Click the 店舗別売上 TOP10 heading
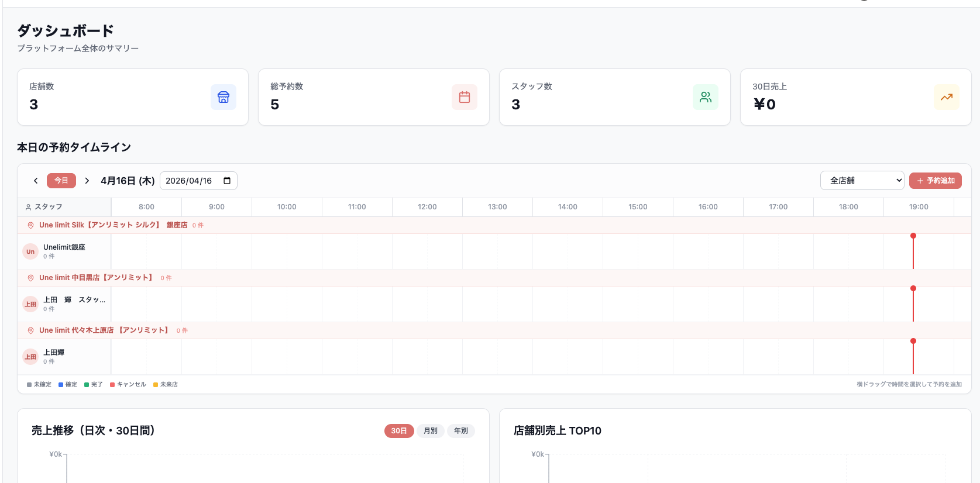Screen dimensions: 980x483 click(558, 430)
